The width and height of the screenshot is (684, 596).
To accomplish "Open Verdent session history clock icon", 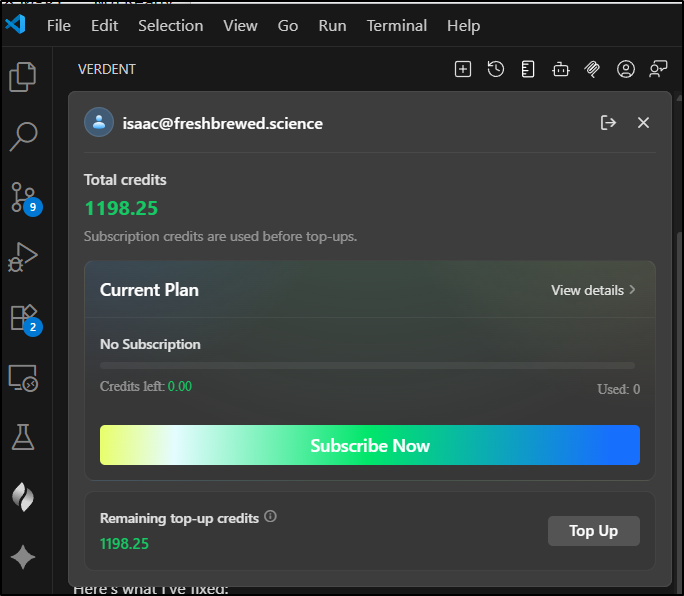I will pyautogui.click(x=496, y=69).
